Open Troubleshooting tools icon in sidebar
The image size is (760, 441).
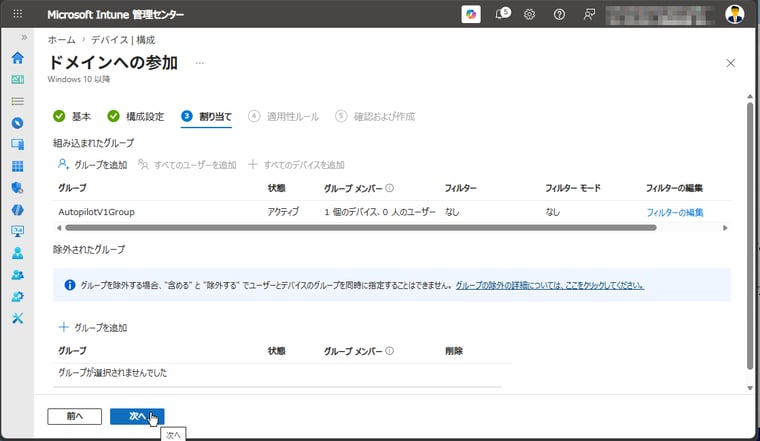point(17,318)
